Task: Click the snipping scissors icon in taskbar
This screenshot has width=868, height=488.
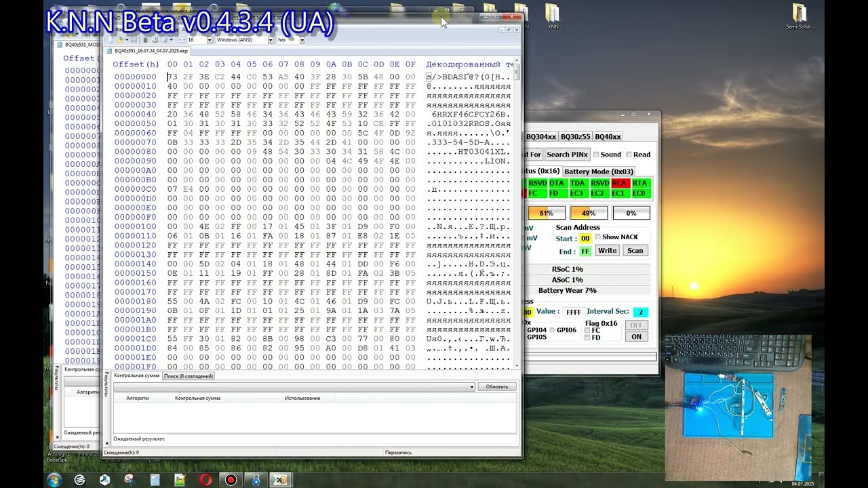Action: click(x=130, y=480)
